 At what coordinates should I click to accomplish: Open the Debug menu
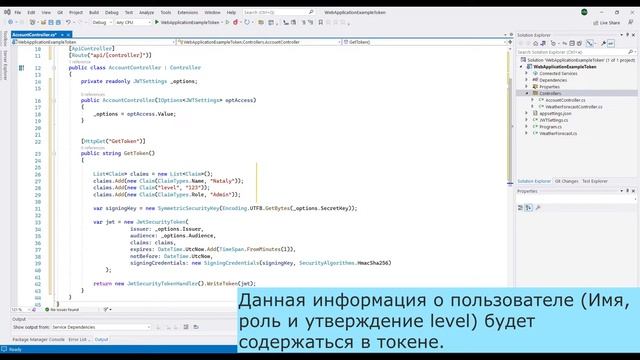pos(111,13)
